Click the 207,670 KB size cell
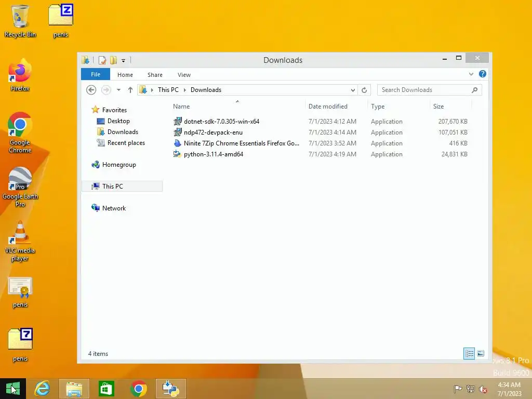This screenshot has height=399, width=532. (453, 122)
